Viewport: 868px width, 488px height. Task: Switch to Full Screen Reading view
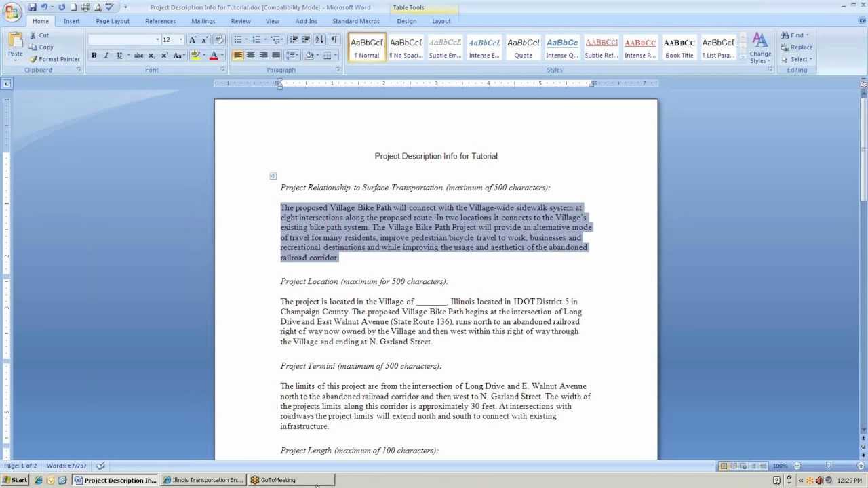(733, 466)
